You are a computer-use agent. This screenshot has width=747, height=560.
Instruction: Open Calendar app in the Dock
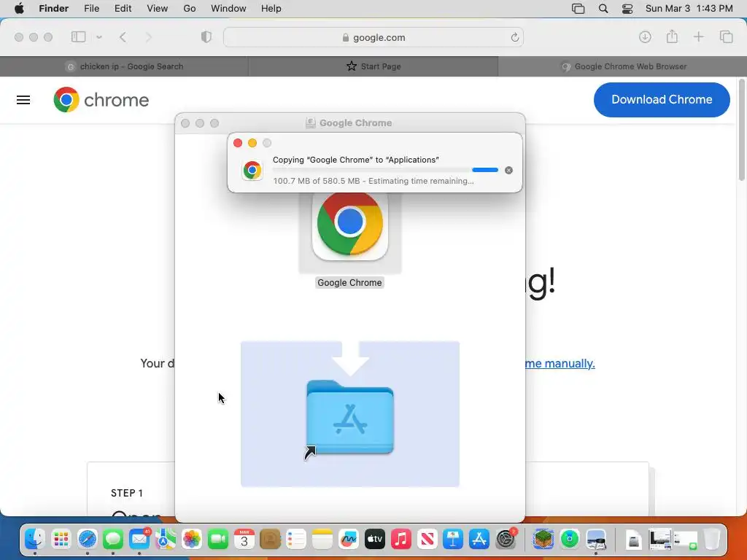tap(244, 539)
